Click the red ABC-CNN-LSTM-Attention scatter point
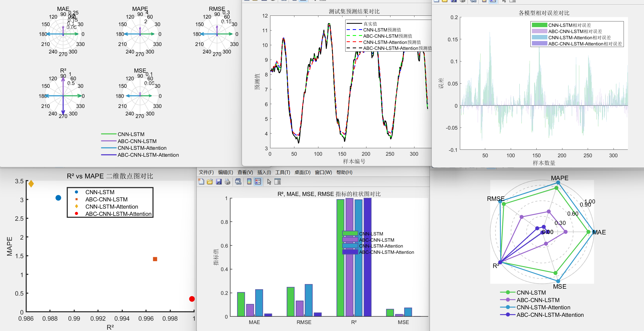Image resolution: width=644 pixels, height=331 pixels. coord(192,299)
